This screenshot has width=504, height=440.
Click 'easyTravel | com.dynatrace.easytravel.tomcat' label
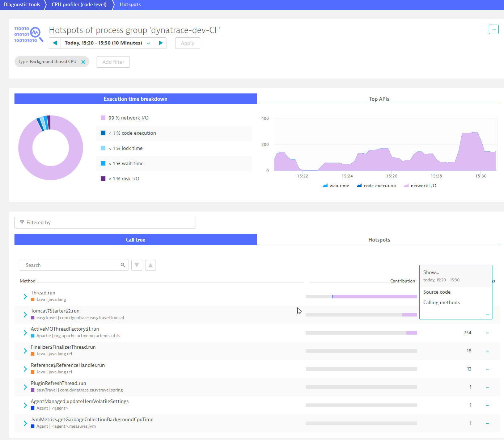click(80, 318)
